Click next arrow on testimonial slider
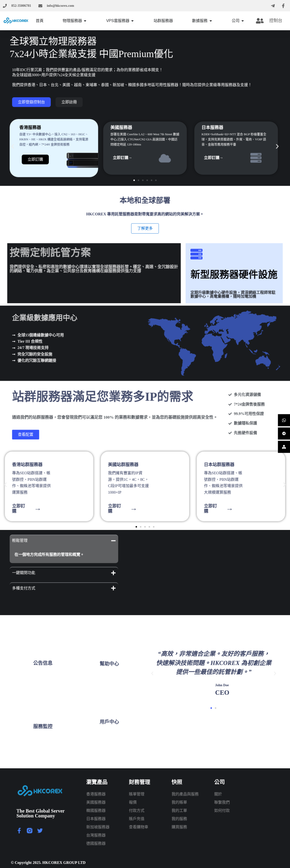 275,673
